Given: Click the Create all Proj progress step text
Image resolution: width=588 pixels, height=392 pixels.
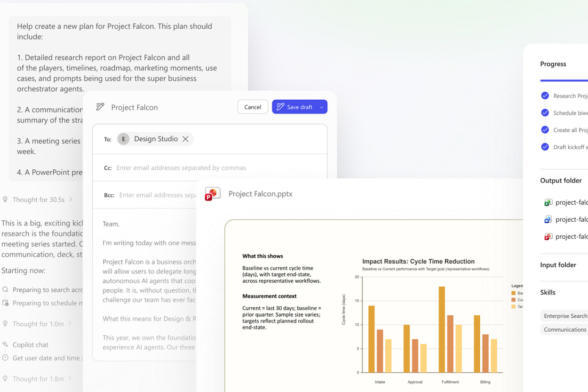Looking at the screenshot, I should (x=571, y=130).
